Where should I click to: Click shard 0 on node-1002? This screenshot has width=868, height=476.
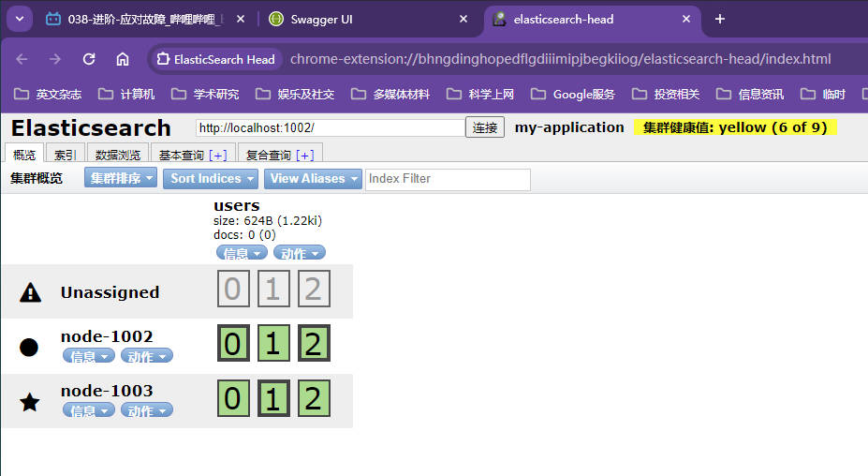232,344
